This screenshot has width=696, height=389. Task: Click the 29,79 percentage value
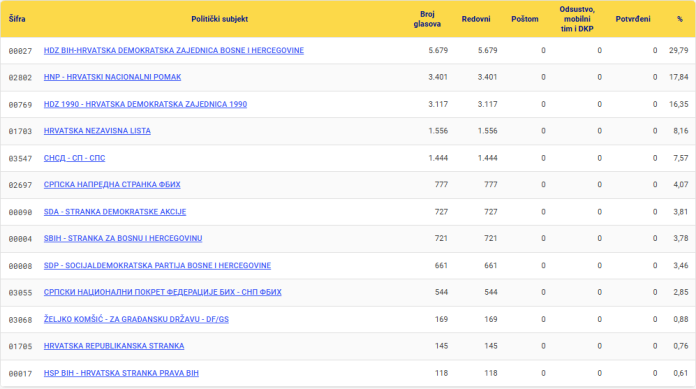(x=679, y=51)
